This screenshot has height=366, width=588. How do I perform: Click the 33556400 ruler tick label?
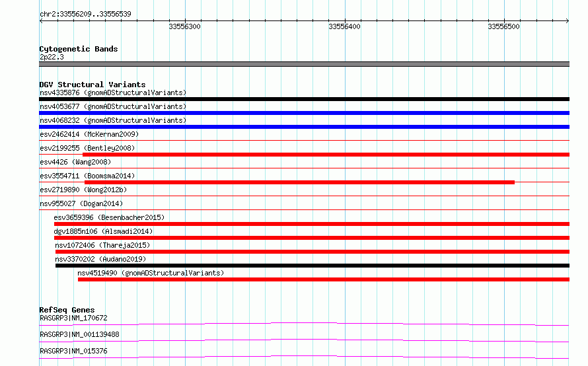click(344, 26)
